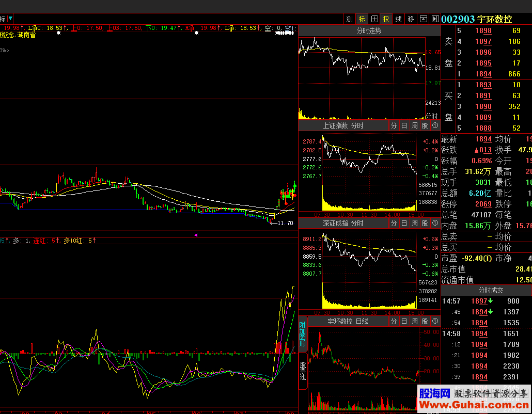The height and width of the screenshot is (414, 532).
Task: Click buy-3 price 1890 in order book
Action: pos(483,107)
